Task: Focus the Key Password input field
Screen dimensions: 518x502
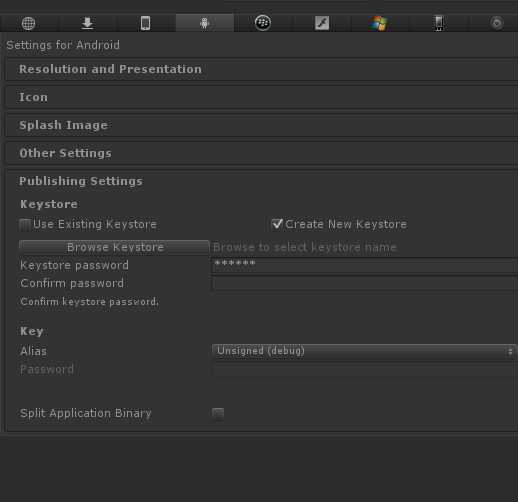Action: click(365, 370)
